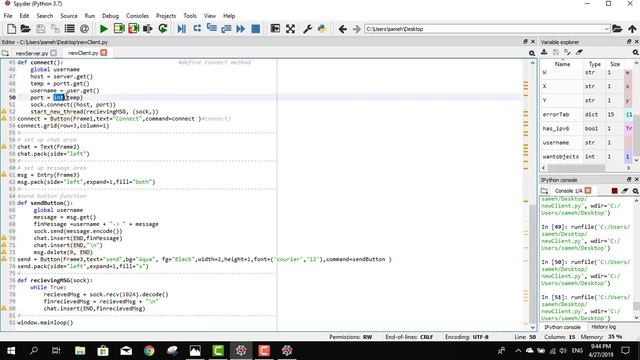Open the Consoles menu
The width and height of the screenshot is (640, 360).
(x=138, y=16)
